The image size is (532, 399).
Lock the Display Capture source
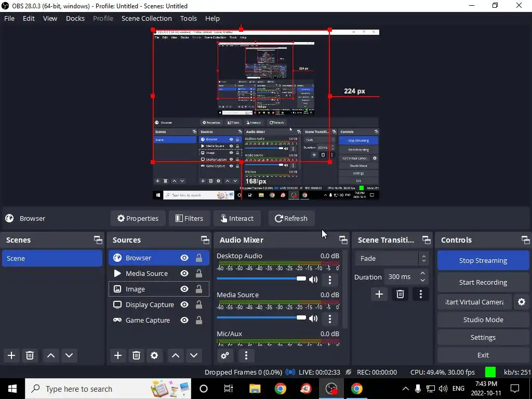[199, 304]
